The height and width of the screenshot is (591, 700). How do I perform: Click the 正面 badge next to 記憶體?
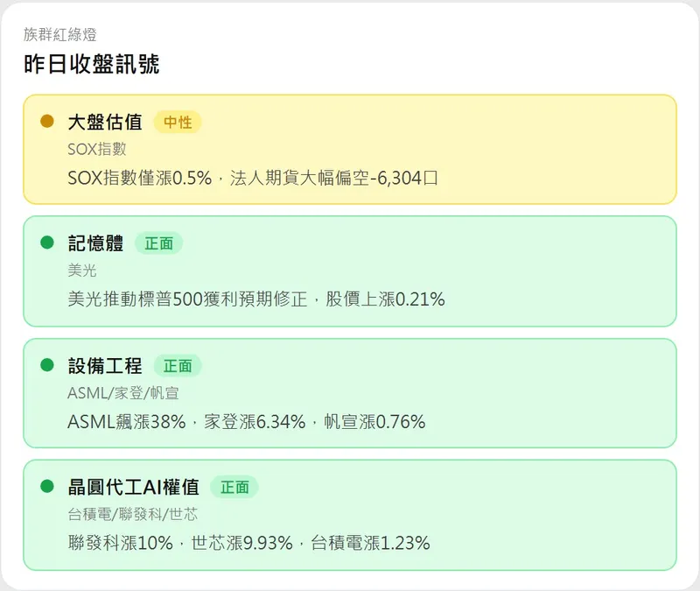click(158, 243)
